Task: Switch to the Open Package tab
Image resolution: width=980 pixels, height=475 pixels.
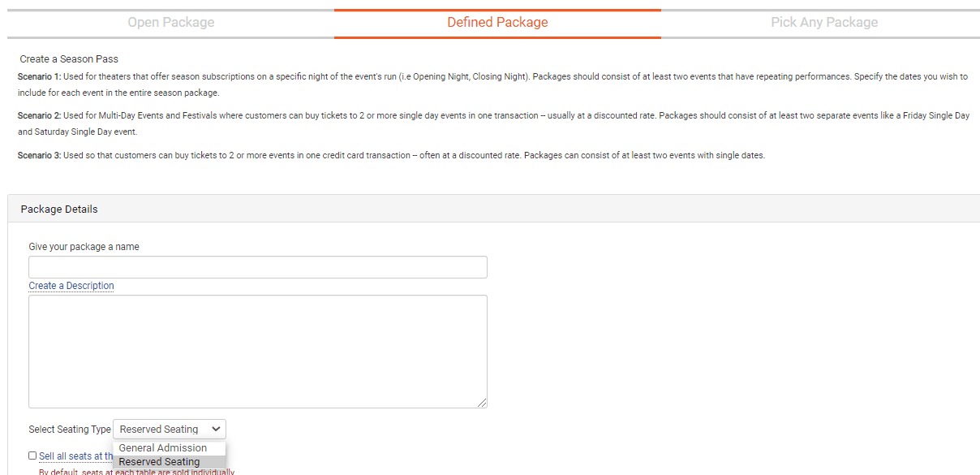Action: 170,23
